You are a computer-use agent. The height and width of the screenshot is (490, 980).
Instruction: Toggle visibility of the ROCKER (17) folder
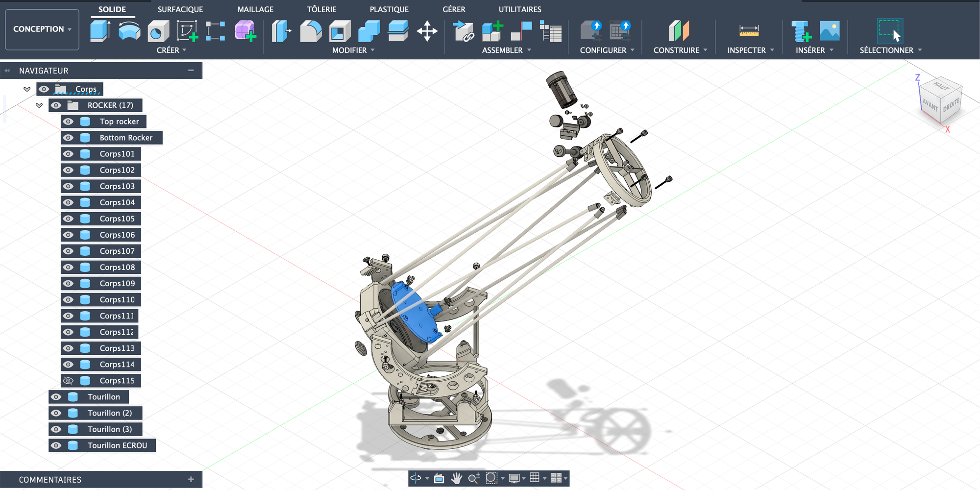(56, 105)
